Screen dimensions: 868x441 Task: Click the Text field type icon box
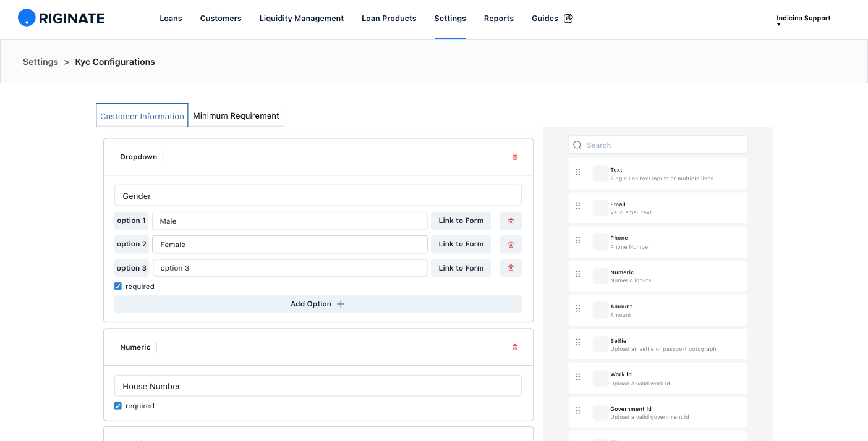[600, 174]
